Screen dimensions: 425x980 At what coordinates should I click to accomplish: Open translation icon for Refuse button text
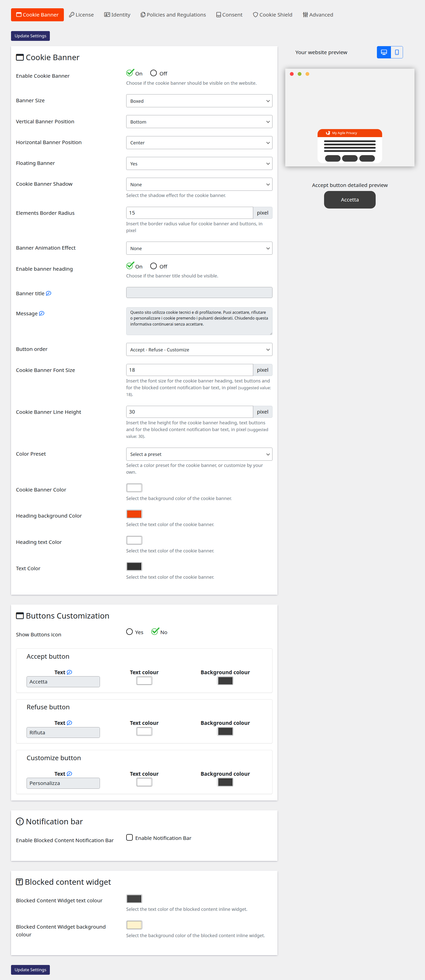pos(70,722)
